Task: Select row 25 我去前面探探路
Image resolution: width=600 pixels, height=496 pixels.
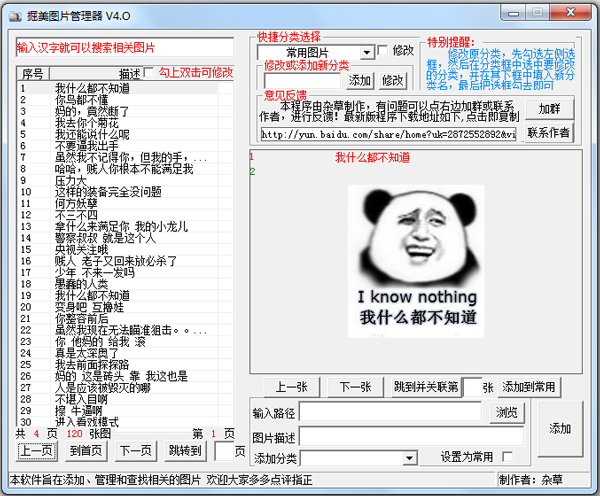Action: (x=125, y=364)
